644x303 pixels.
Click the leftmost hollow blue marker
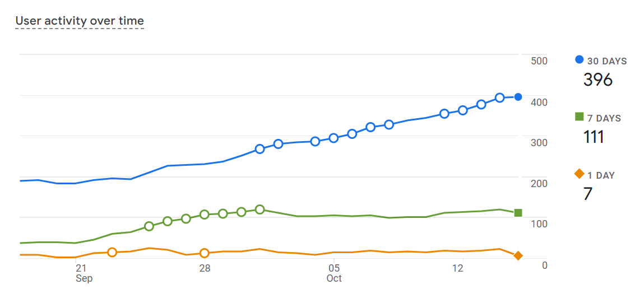coord(260,149)
